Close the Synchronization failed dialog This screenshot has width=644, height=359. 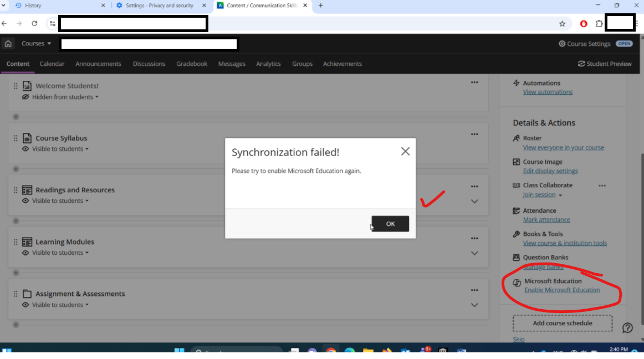405,152
